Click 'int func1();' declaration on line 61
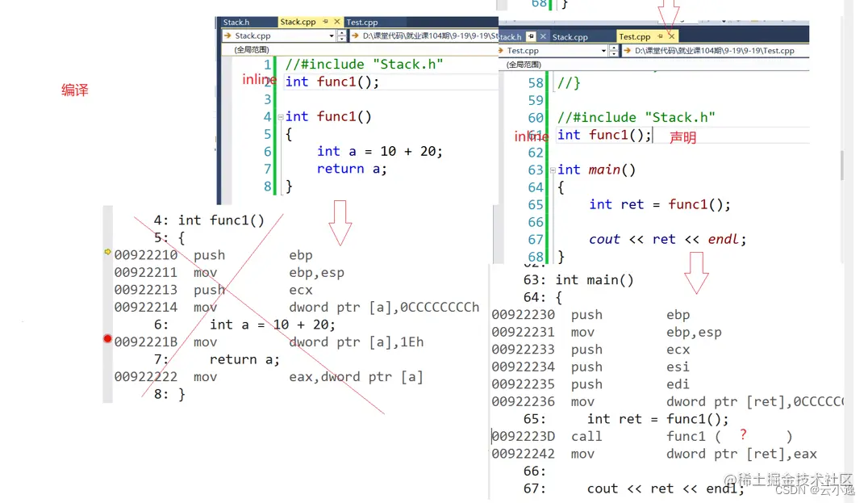 604,135
